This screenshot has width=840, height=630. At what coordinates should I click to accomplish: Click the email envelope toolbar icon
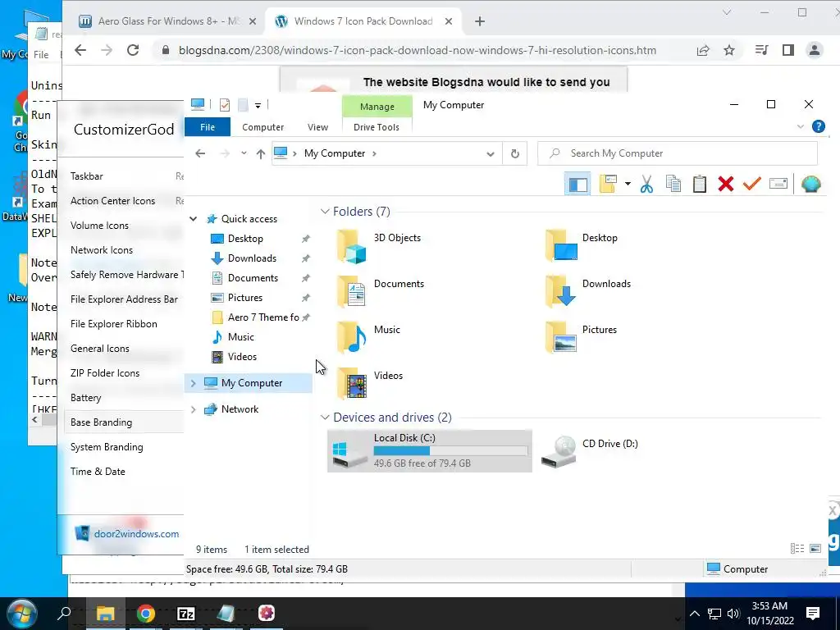(x=778, y=184)
